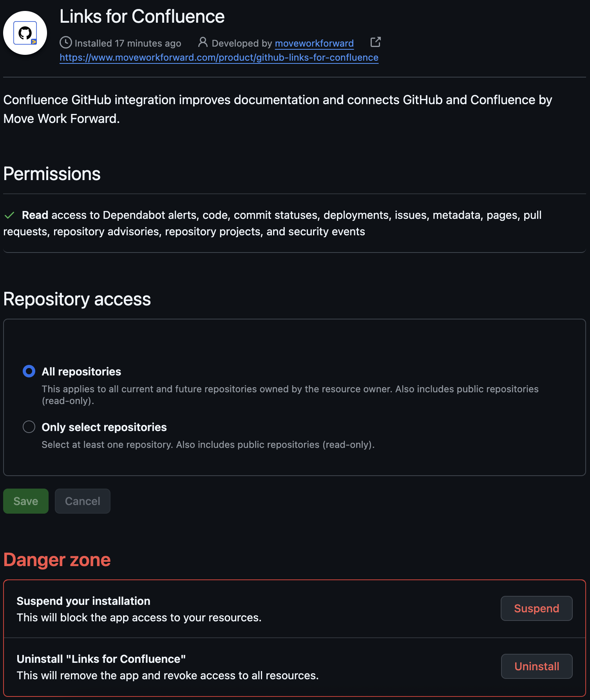Open the moveworkforward developer link
The image size is (590, 700).
[x=314, y=43]
